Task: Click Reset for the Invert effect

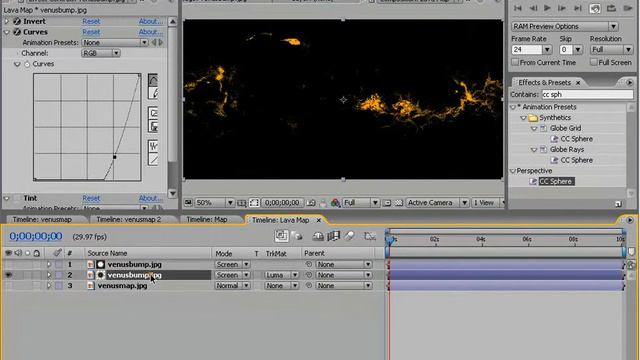Action: click(x=91, y=21)
